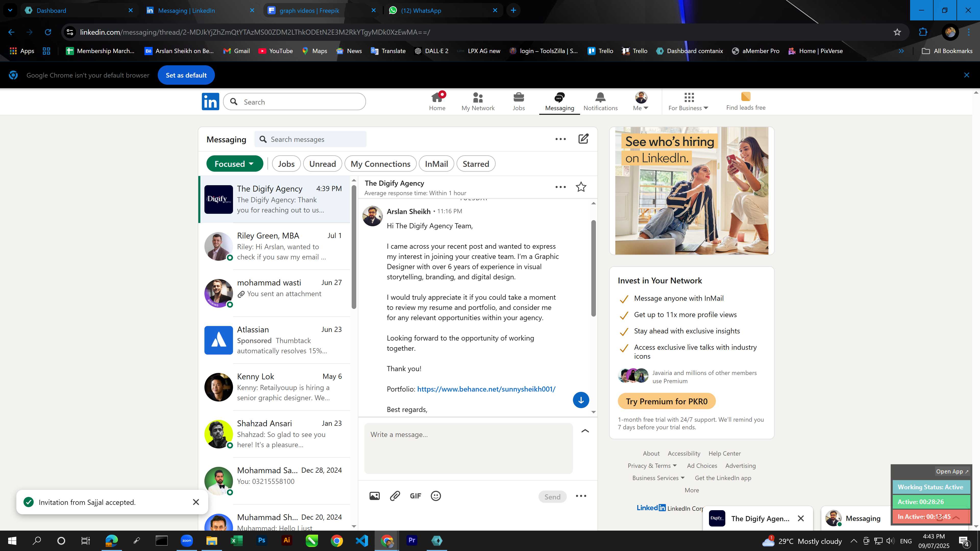Viewport: 980px width, 551px height.
Task: Click See who's hiring ad image
Action: 691,191
